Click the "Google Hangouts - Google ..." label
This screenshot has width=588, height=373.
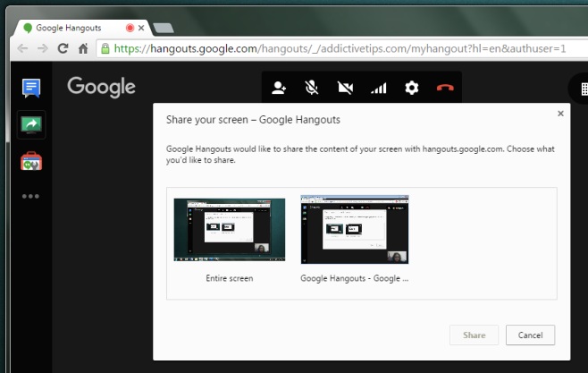[x=355, y=278]
